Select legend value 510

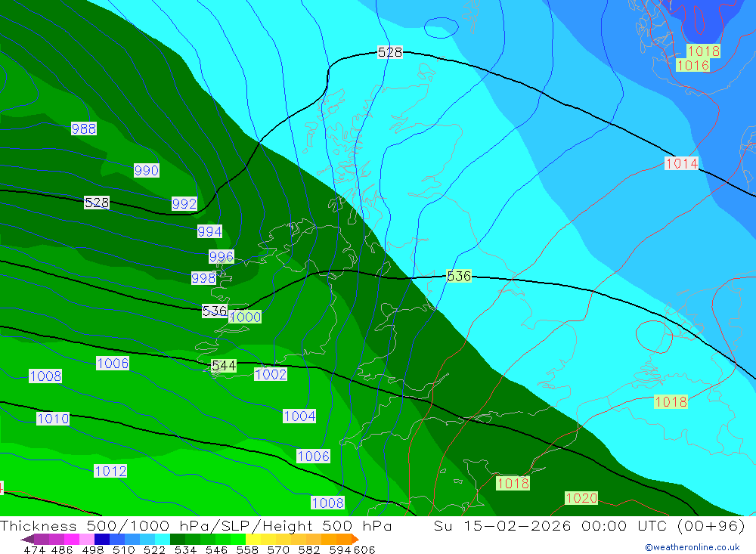(x=124, y=549)
